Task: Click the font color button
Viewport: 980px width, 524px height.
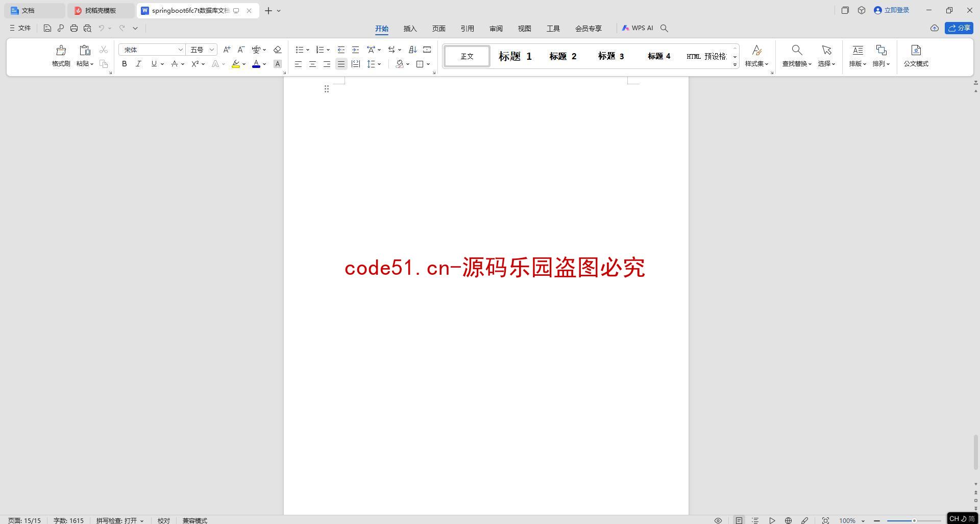Action: 256,64
